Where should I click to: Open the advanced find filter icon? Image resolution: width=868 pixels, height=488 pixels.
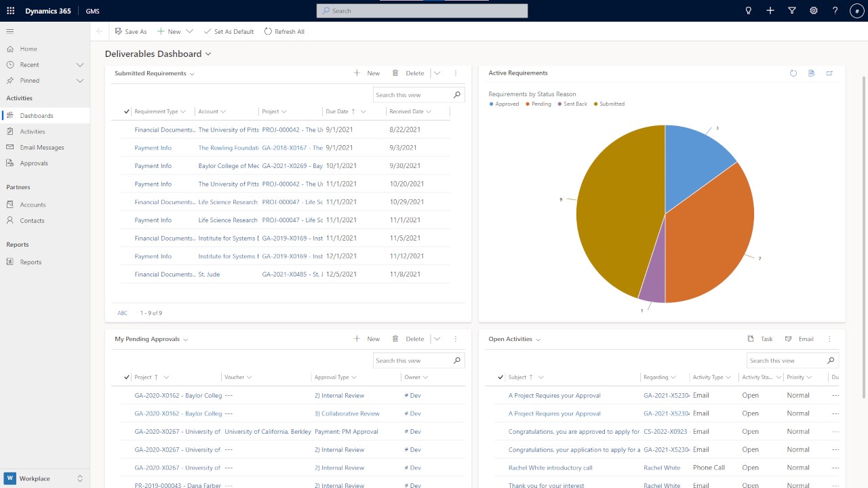click(x=792, y=11)
